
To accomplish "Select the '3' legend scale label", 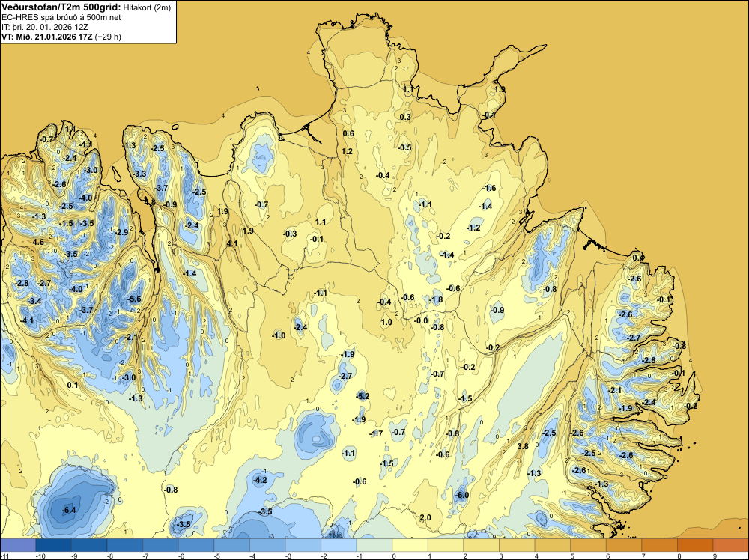I will click(501, 556).
